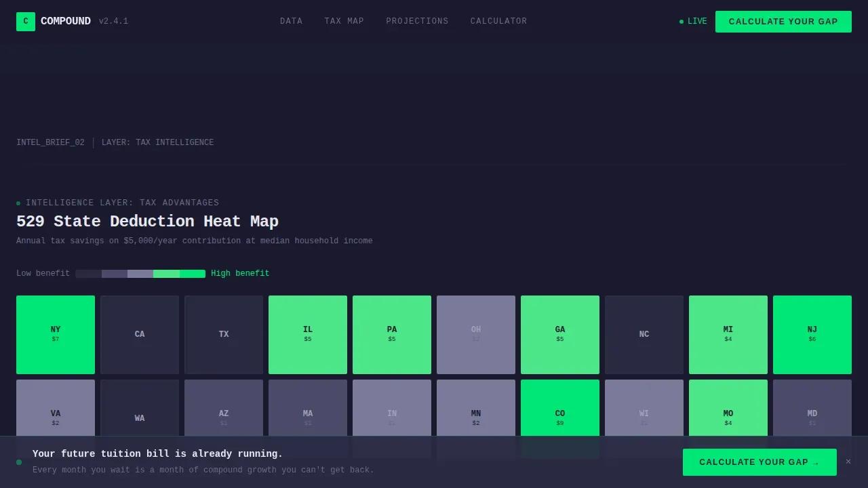Select the MI heat map tile

[x=728, y=335]
